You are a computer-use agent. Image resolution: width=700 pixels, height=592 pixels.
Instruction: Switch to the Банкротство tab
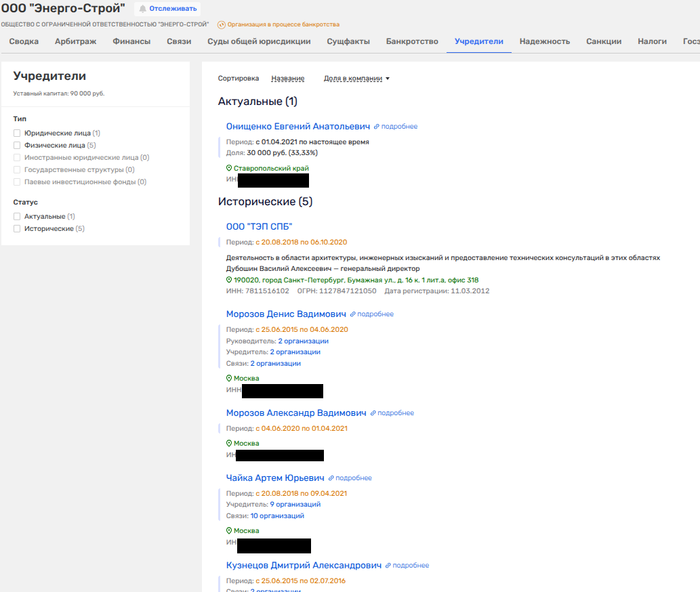[x=412, y=41]
